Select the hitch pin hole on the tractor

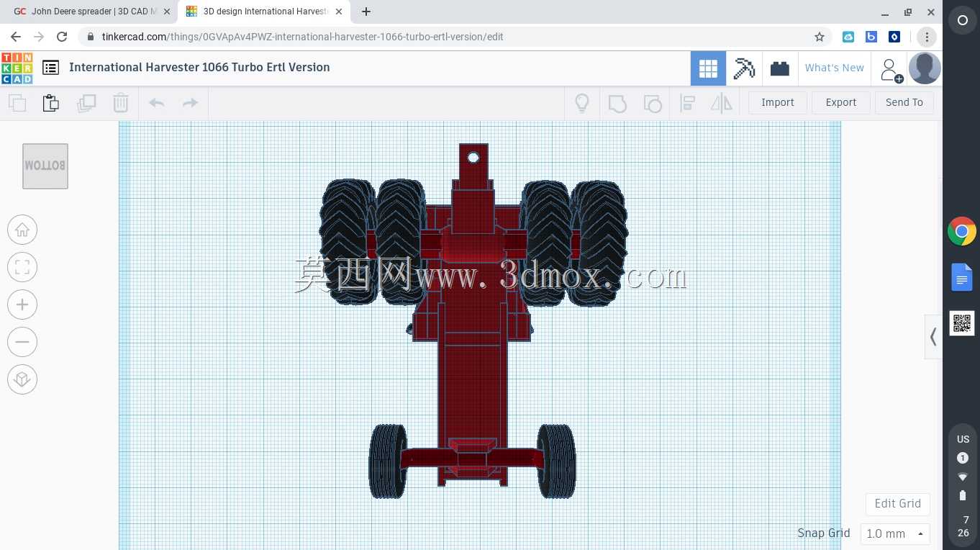473,158
